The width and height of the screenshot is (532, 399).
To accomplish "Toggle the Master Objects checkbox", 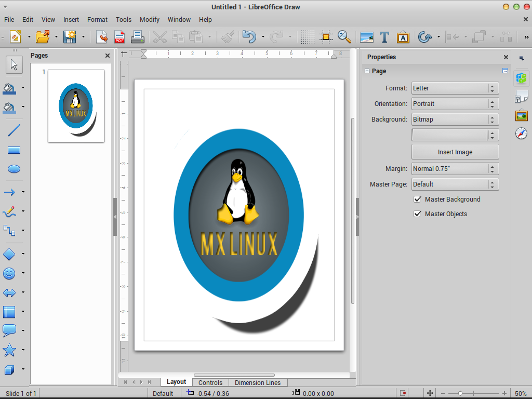I will [417, 214].
